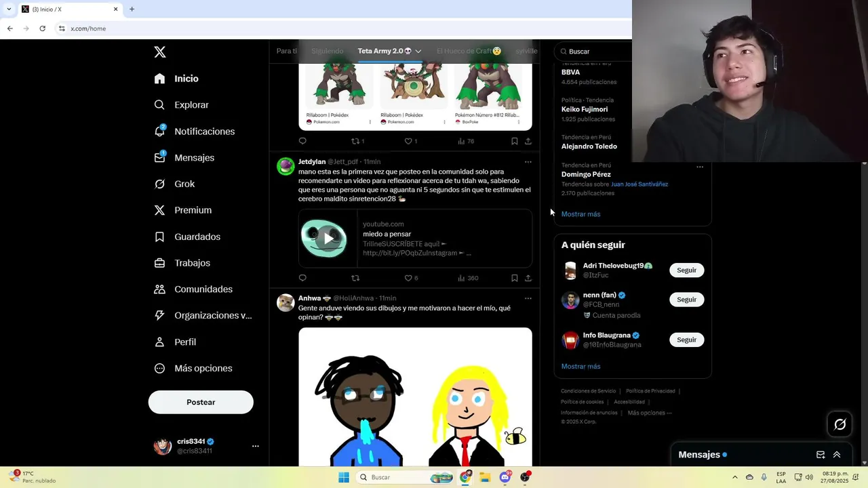Follow Adri Thelovebug19

[686, 270]
